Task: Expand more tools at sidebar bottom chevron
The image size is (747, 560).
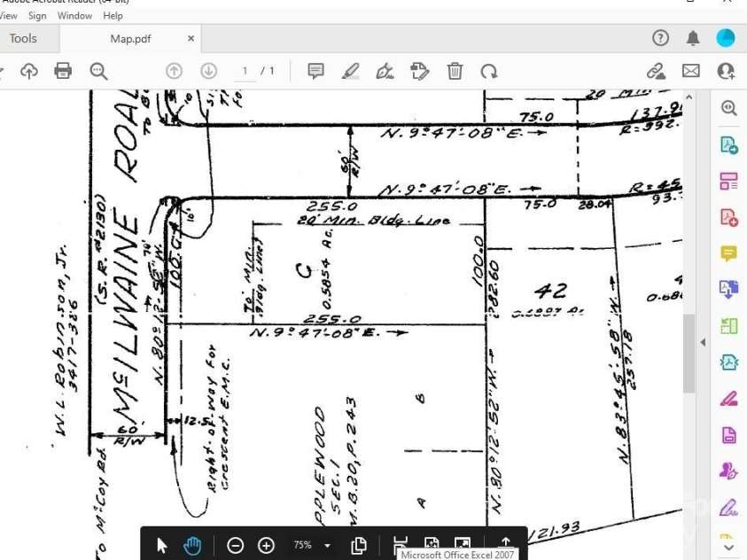Action: point(728,548)
